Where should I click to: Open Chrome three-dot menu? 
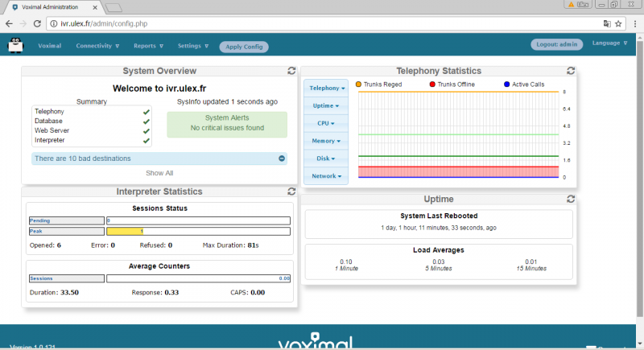(635, 24)
